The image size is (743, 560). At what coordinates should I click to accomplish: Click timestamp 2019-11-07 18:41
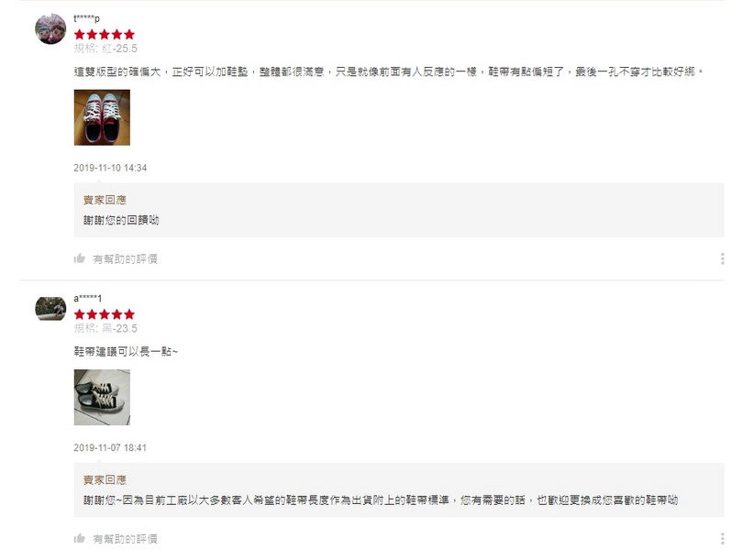(x=110, y=447)
